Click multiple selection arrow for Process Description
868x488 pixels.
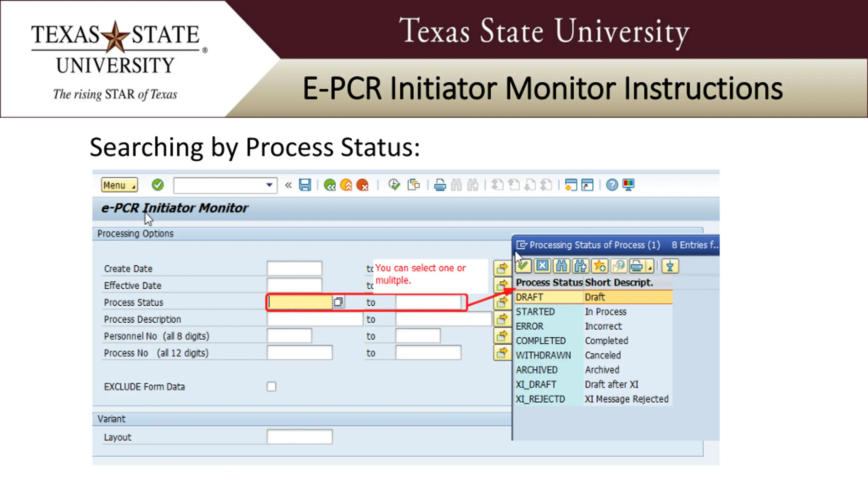click(502, 319)
